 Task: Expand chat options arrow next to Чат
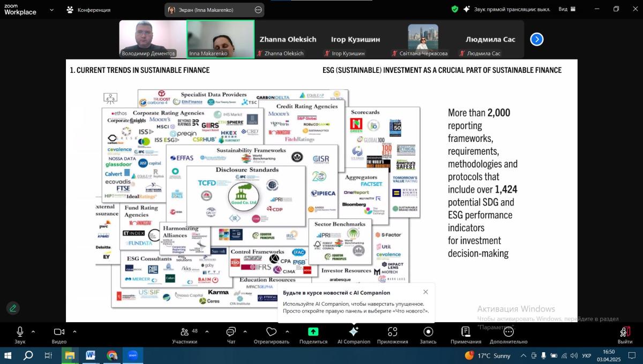click(x=245, y=331)
